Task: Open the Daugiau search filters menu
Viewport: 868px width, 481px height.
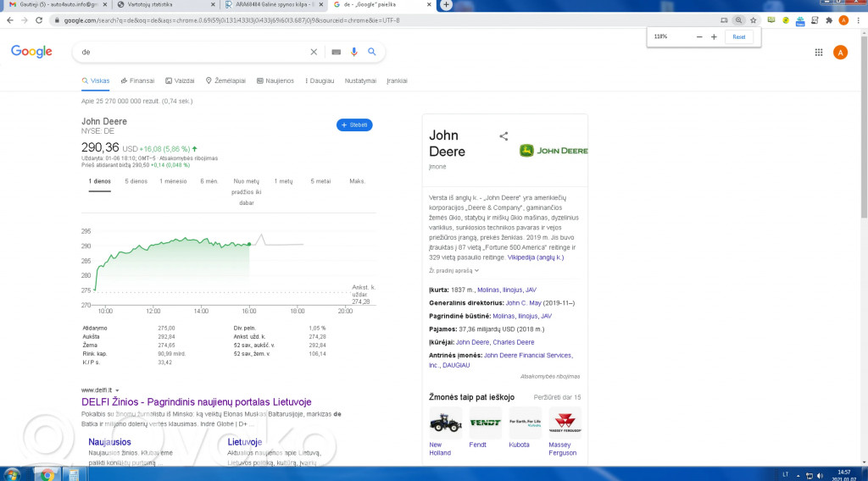Action: 319,81
